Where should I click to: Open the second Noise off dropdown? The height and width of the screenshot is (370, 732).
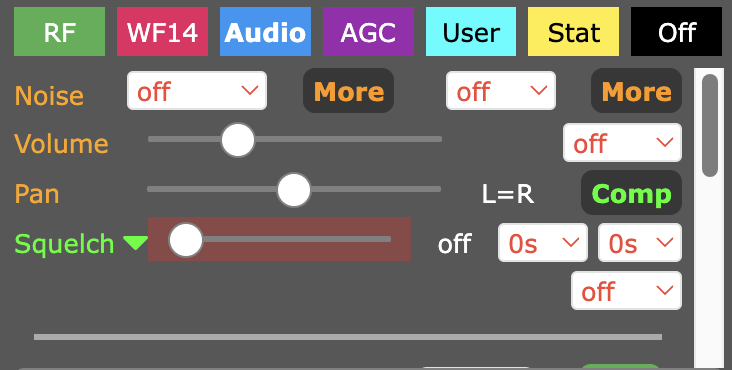tap(501, 91)
